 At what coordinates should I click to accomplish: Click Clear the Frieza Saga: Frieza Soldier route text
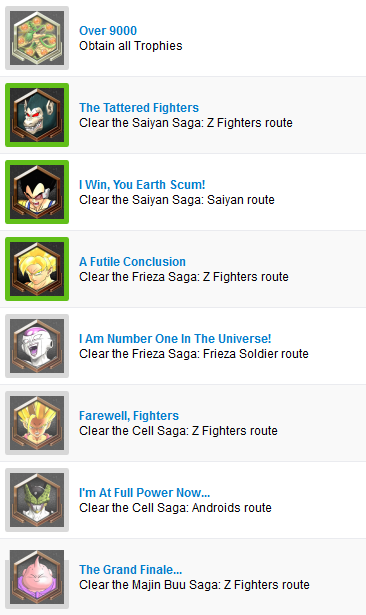point(194,353)
